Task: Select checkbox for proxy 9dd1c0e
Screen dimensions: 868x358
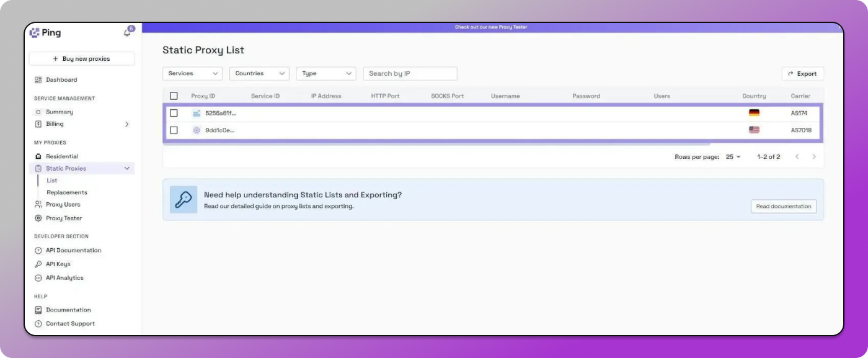Action: click(174, 130)
